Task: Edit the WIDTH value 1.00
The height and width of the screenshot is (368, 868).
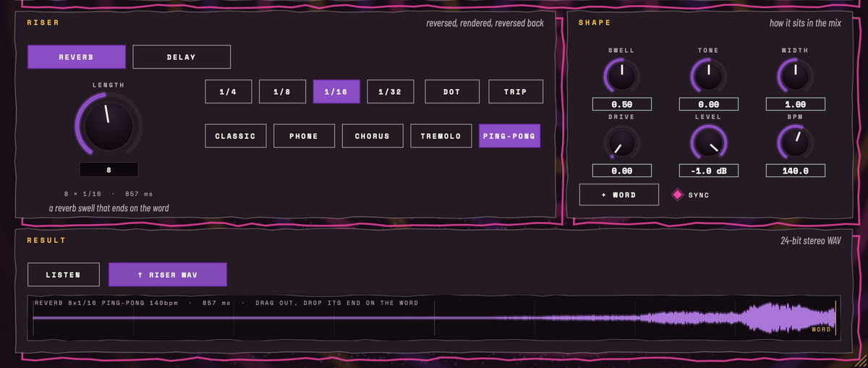Action: click(x=795, y=104)
